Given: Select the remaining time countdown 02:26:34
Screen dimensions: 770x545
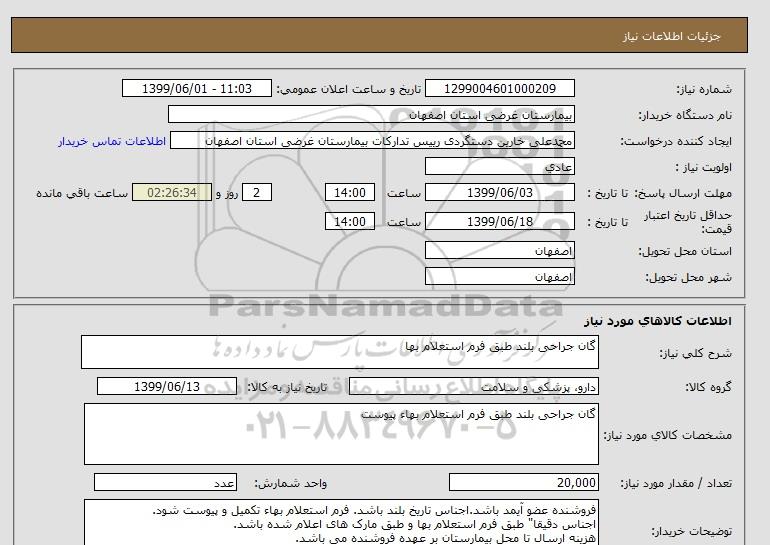Looking at the screenshot, I should pyautogui.click(x=172, y=192).
